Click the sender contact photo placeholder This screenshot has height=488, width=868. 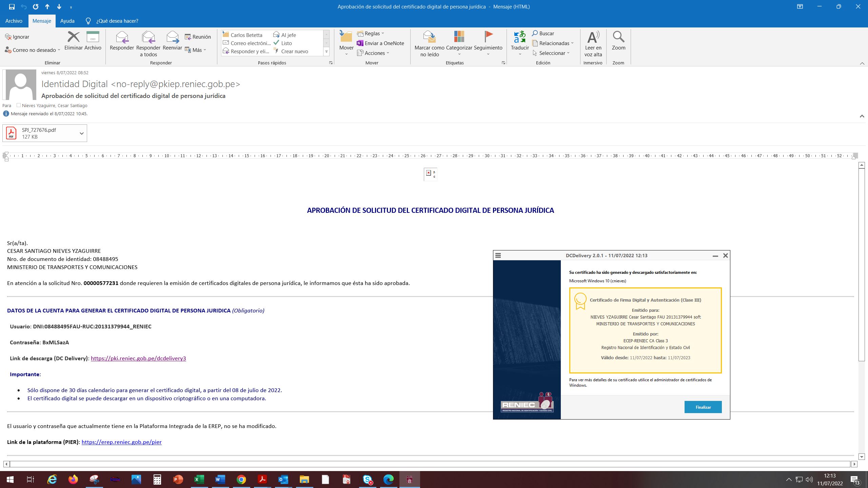[x=21, y=85]
